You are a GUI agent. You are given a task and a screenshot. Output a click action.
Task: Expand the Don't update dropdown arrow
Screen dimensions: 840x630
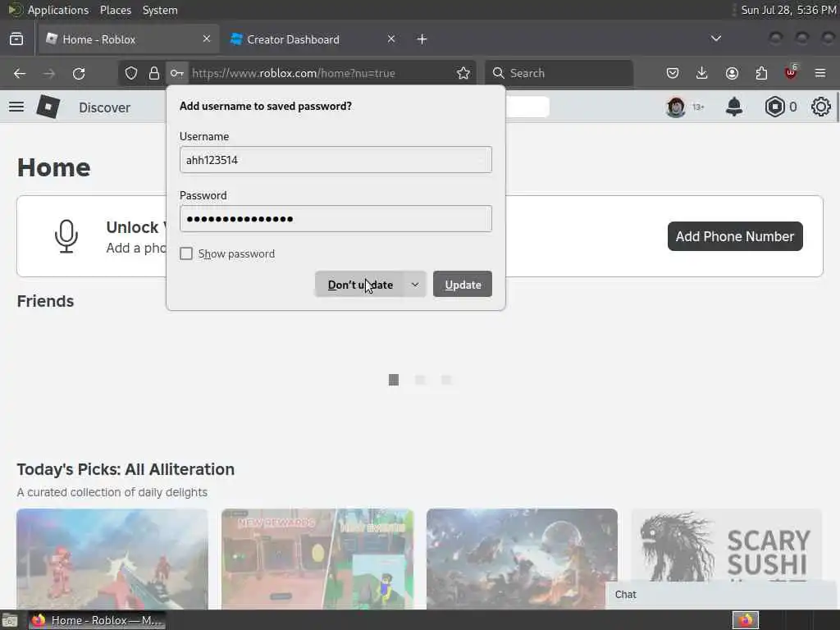[414, 285]
